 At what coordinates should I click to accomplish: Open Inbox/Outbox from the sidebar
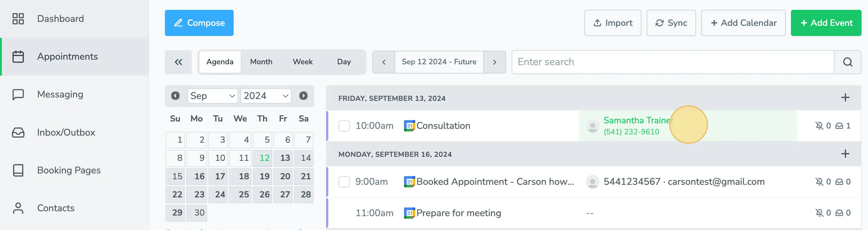click(18, 133)
